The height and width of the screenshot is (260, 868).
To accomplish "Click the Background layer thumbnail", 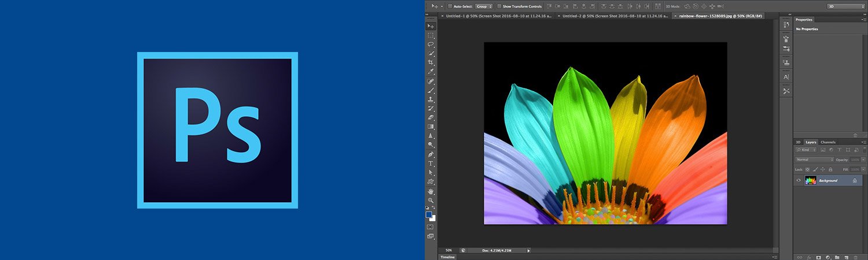I will click(x=810, y=180).
